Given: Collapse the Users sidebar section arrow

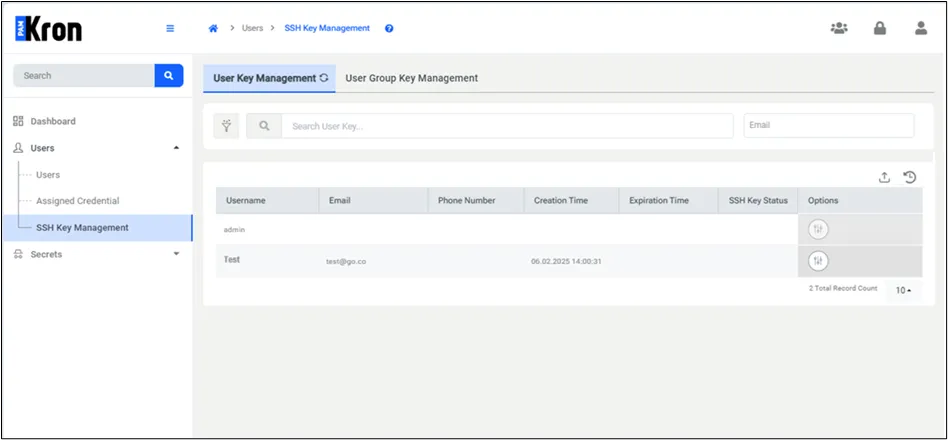Looking at the screenshot, I should [x=176, y=148].
